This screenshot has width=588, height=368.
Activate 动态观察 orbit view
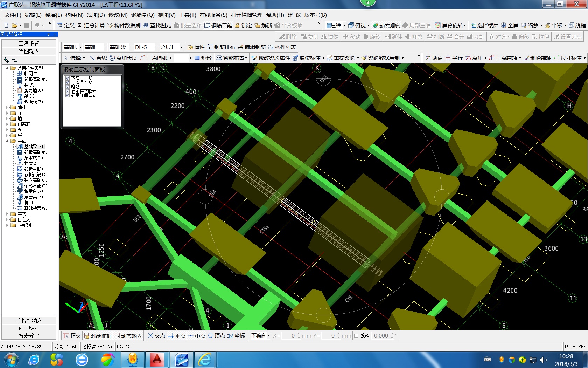click(386, 25)
